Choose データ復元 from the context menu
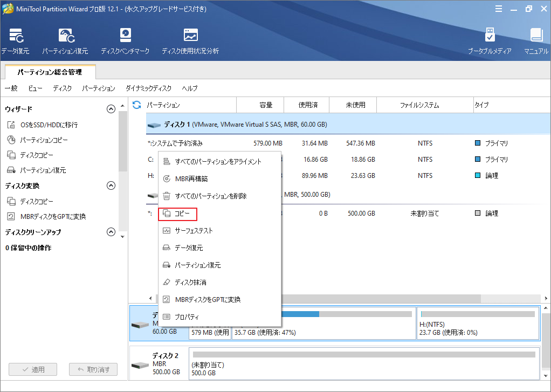 tap(219, 248)
